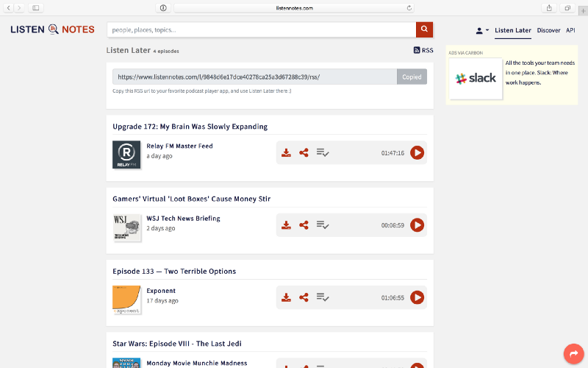Image resolution: width=588 pixels, height=368 pixels.
Task: Share Episode 133 — Two Terrible Options
Action: (x=304, y=297)
